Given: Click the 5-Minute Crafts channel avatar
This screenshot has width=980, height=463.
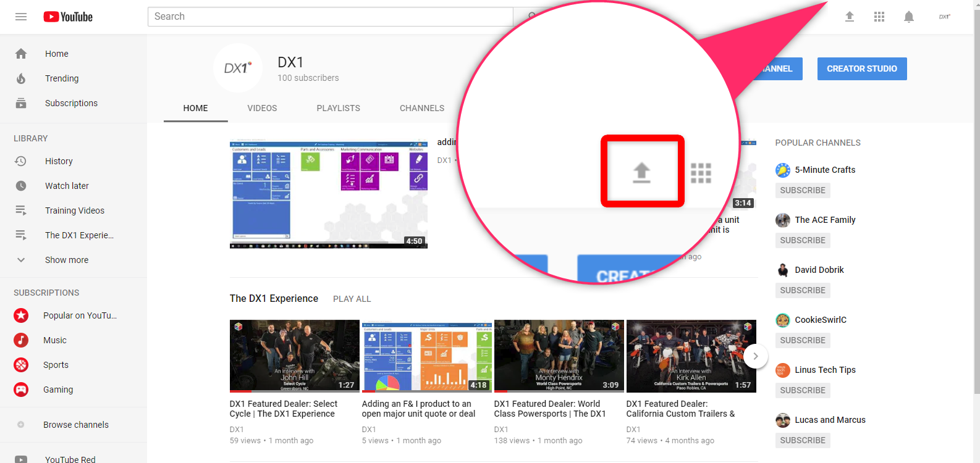Looking at the screenshot, I should pyautogui.click(x=783, y=170).
